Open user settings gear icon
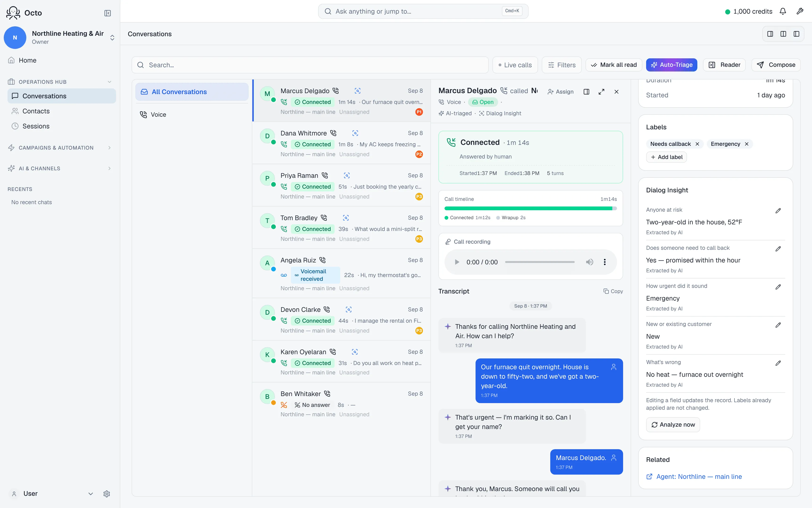The image size is (812, 508). coord(107,494)
